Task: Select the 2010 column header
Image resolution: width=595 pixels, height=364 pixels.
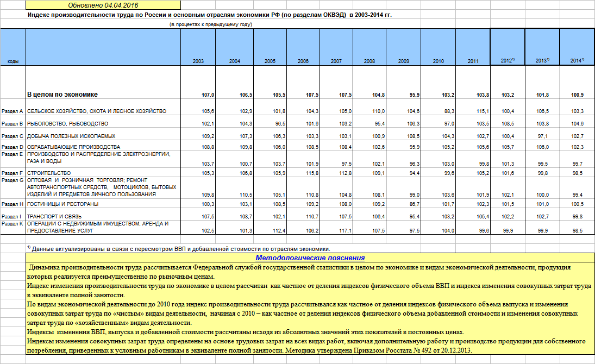Action: click(x=439, y=47)
